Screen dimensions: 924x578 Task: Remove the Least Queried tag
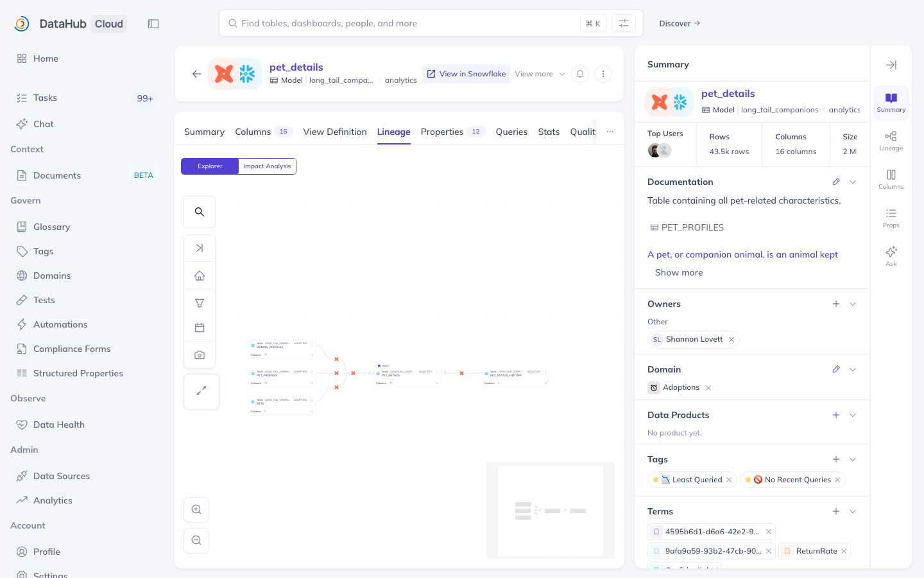click(x=729, y=480)
